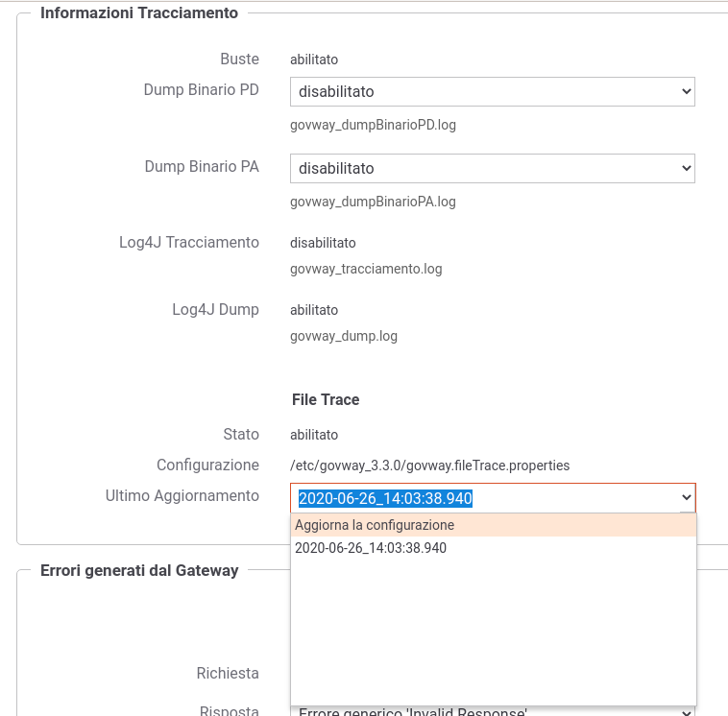Screen dimensions: 728x716
Task: Click the 'Log4J Tracciamento' label
Action: (189, 242)
